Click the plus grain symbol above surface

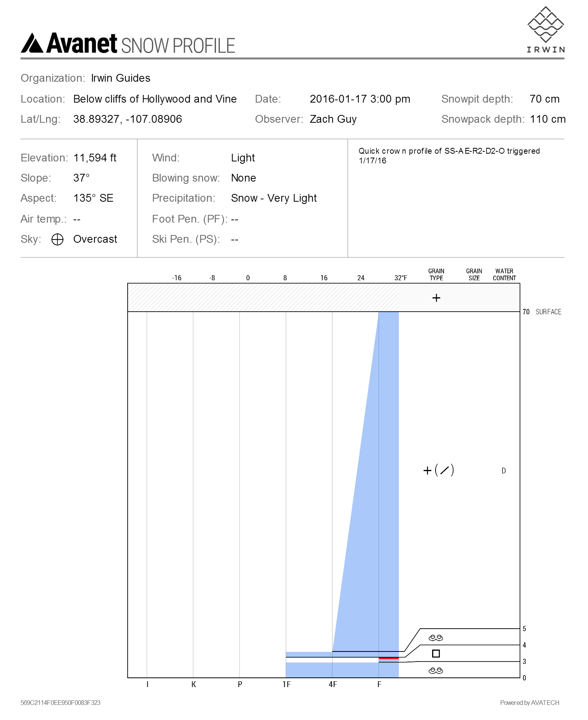click(436, 298)
